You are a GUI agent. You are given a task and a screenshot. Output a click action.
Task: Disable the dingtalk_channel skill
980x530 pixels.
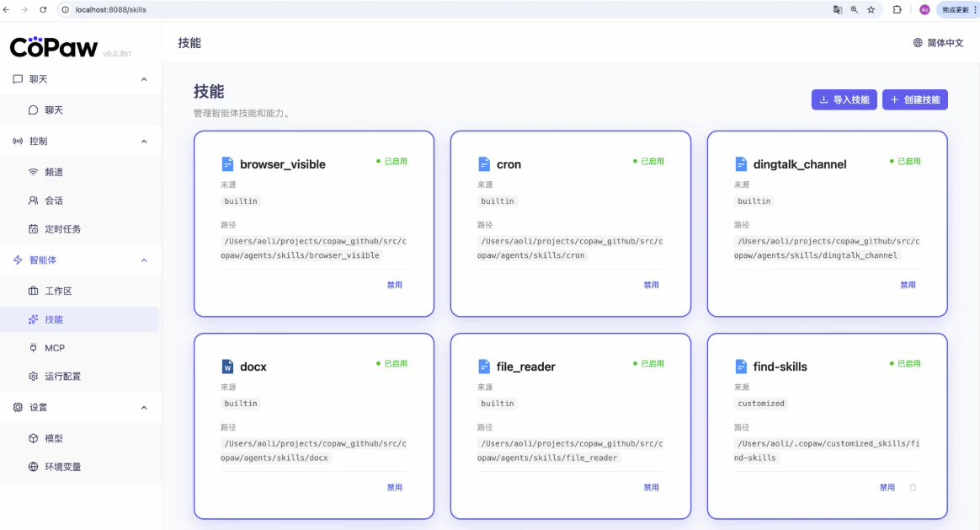[908, 285]
